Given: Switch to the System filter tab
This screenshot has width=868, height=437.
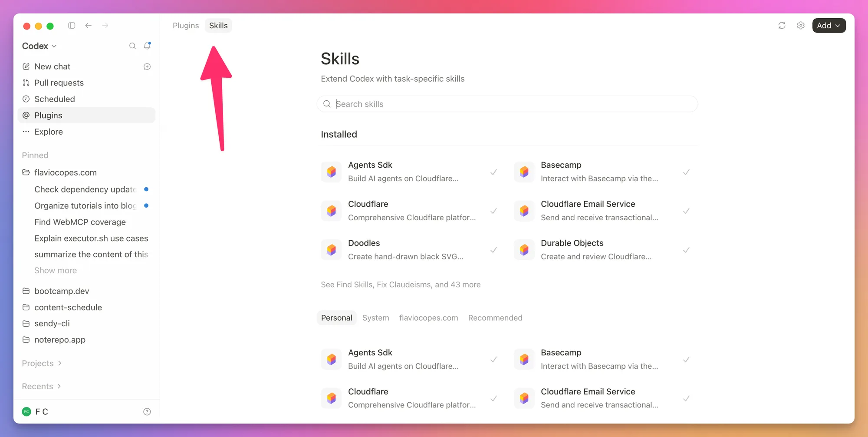Looking at the screenshot, I should 376,318.
